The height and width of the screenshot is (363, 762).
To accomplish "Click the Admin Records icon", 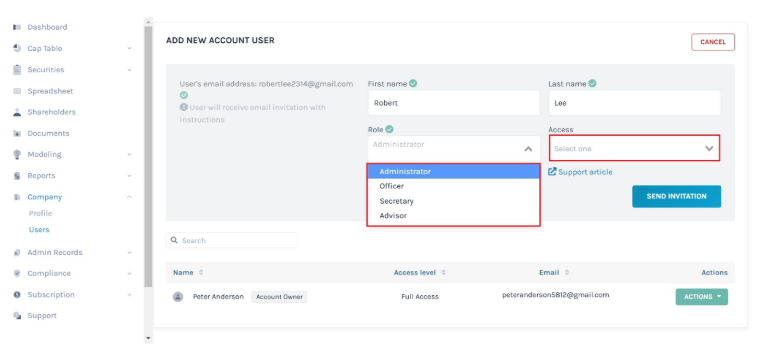I will tap(17, 252).
